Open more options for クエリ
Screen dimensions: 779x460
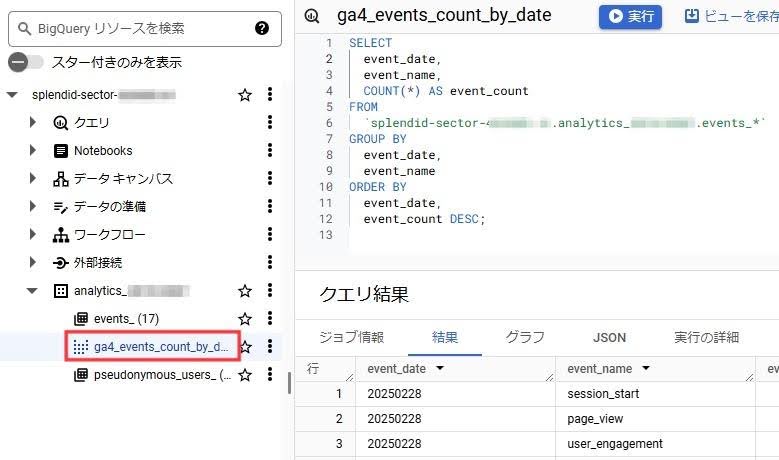tap(270, 122)
